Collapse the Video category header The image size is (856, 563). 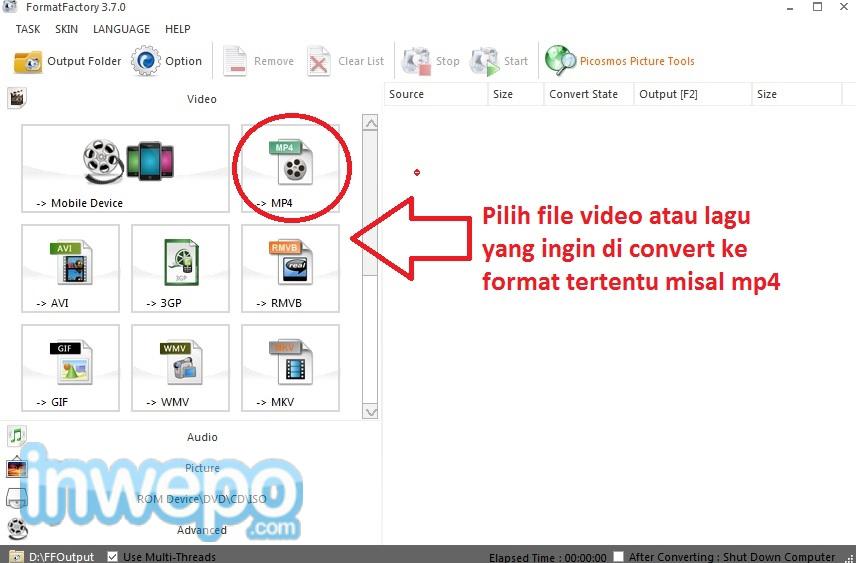click(x=201, y=99)
